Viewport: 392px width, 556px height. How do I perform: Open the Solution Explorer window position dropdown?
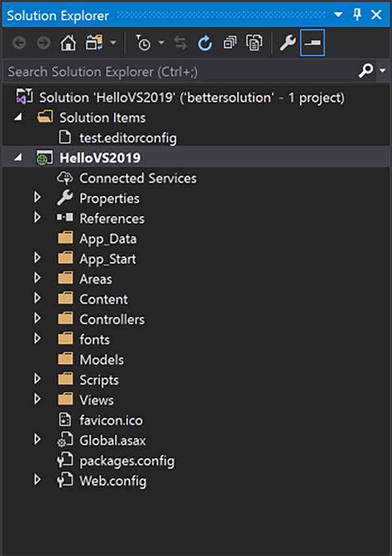coord(338,14)
